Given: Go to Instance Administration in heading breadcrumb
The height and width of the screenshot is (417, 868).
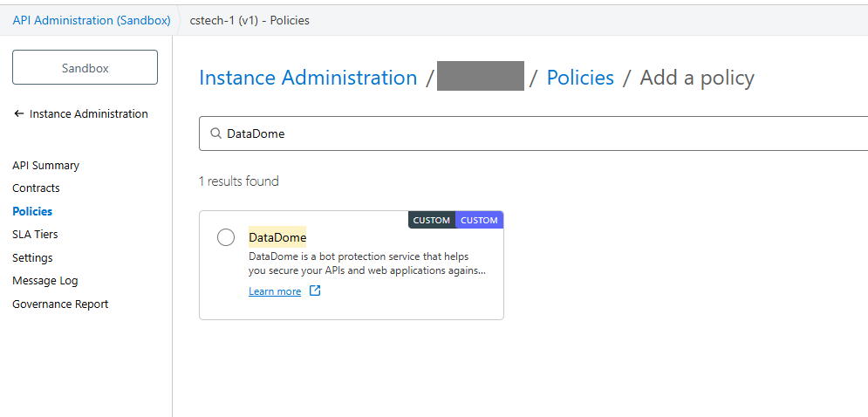Looking at the screenshot, I should click(x=308, y=78).
